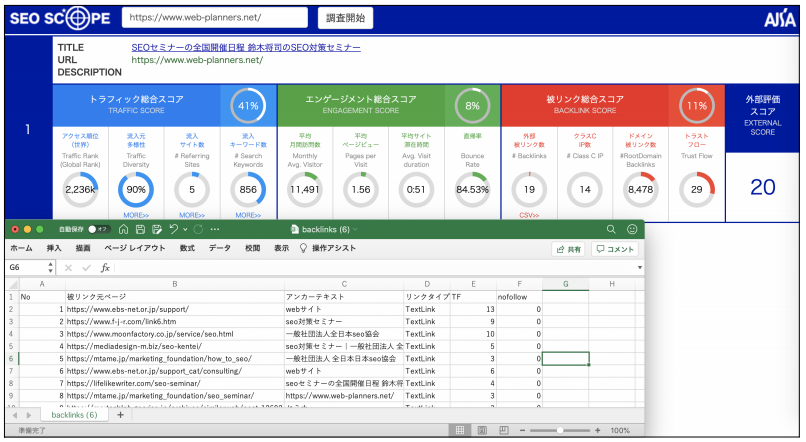Expand the formula bar chevron
The image size is (806, 442).
click(639, 268)
